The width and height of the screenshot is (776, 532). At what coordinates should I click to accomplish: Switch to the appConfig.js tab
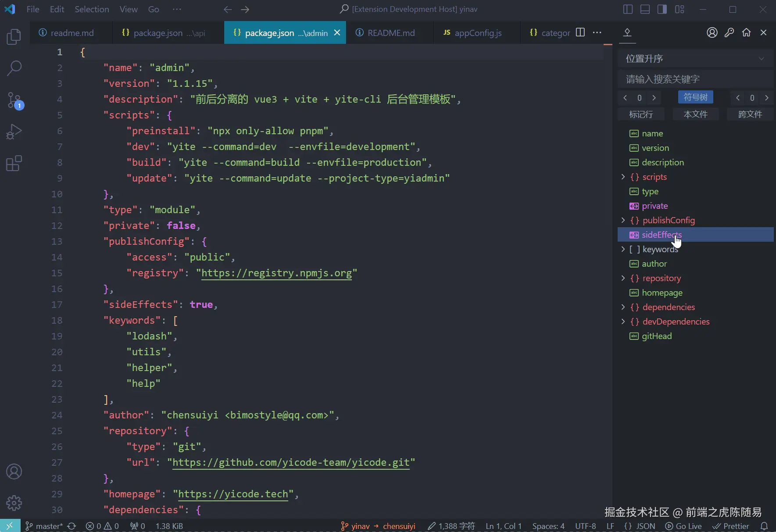point(477,32)
